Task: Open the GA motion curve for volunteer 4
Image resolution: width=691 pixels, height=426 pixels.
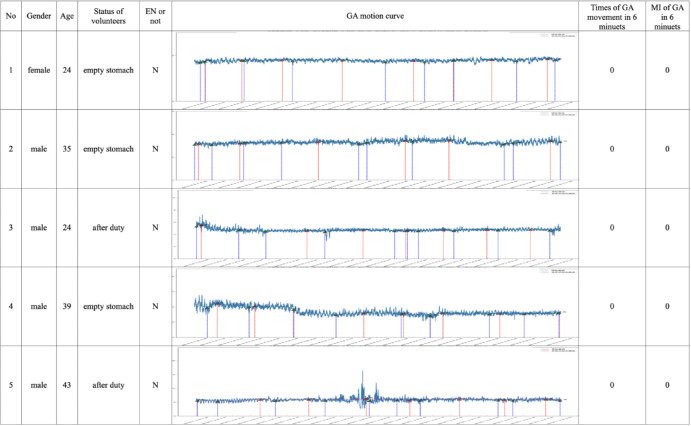Action: (375, 306)
